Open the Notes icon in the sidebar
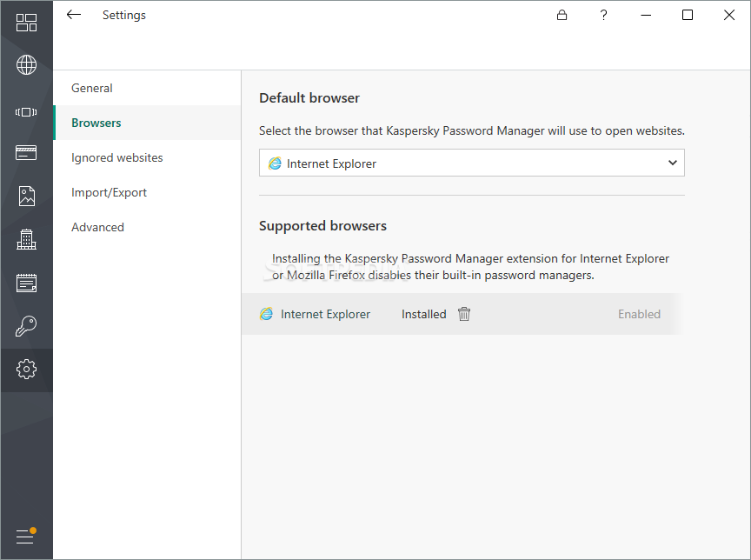The height and width of the screenshot is (560, 751). (x=26, y=283)
